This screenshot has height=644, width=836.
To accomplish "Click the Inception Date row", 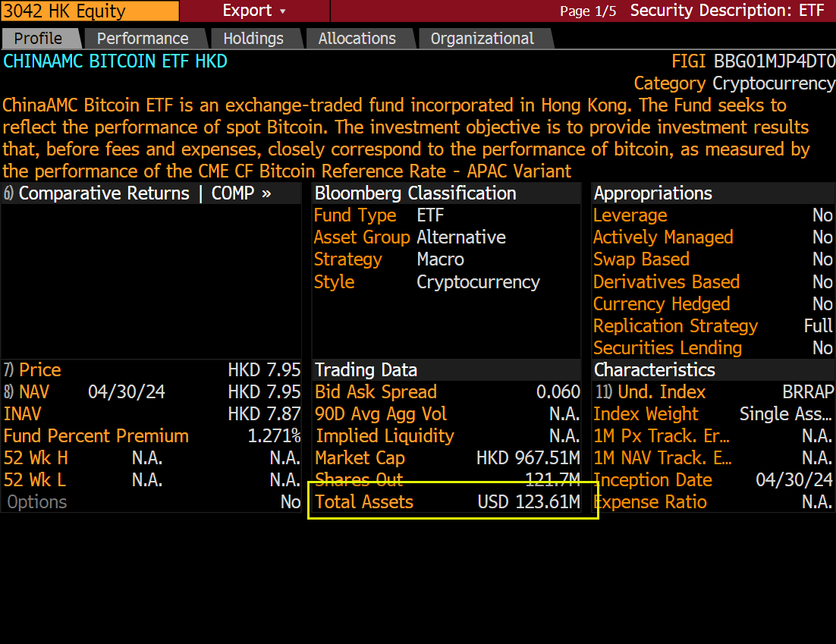I will [x=713, y=480].
